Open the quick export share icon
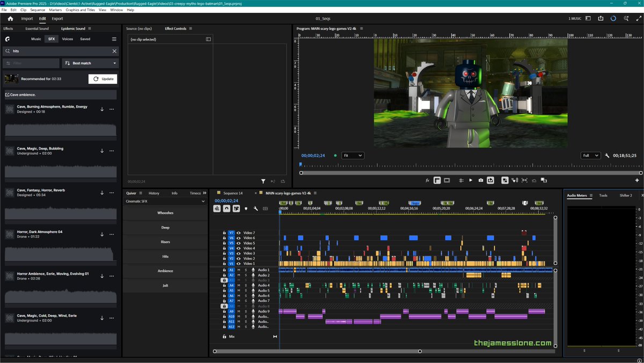Screen dimensions: 644x363 (601, 18)
